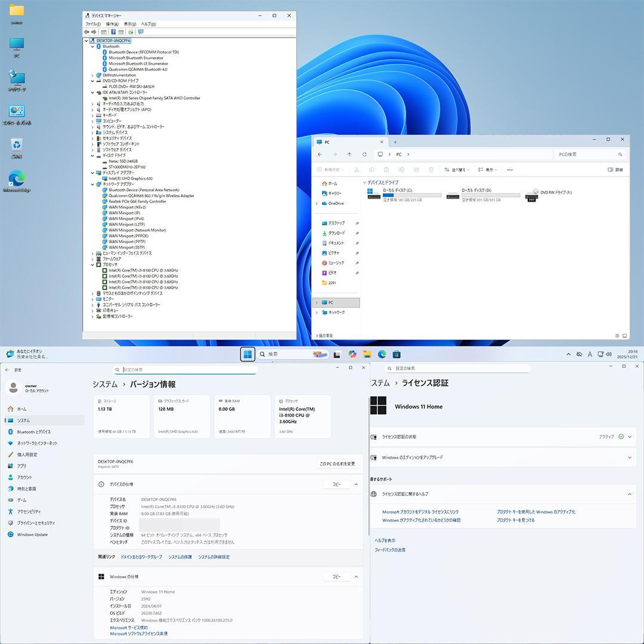
Task: Select the PC tab in File Explorer
Action: 340,142
